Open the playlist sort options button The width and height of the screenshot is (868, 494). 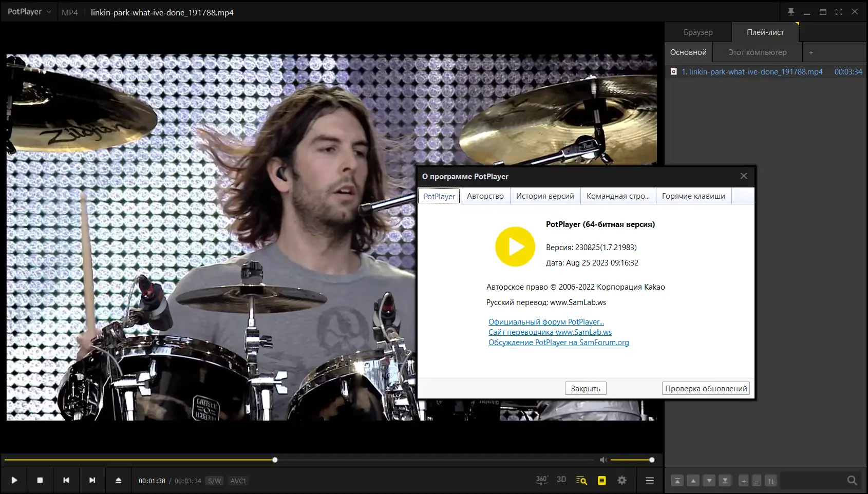[x=771, y=481]
